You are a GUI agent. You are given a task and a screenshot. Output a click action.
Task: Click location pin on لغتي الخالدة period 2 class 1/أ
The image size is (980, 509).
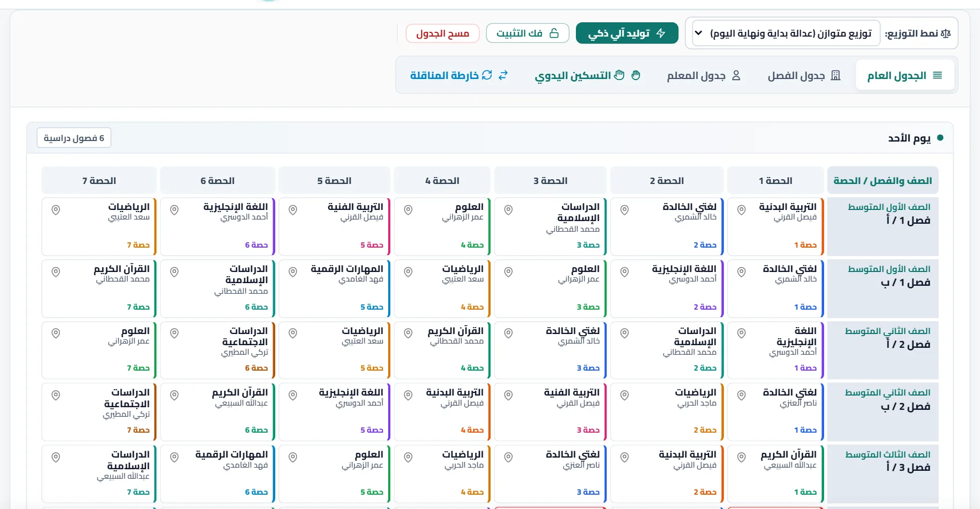pyautogui.click(x=625, y=210)
